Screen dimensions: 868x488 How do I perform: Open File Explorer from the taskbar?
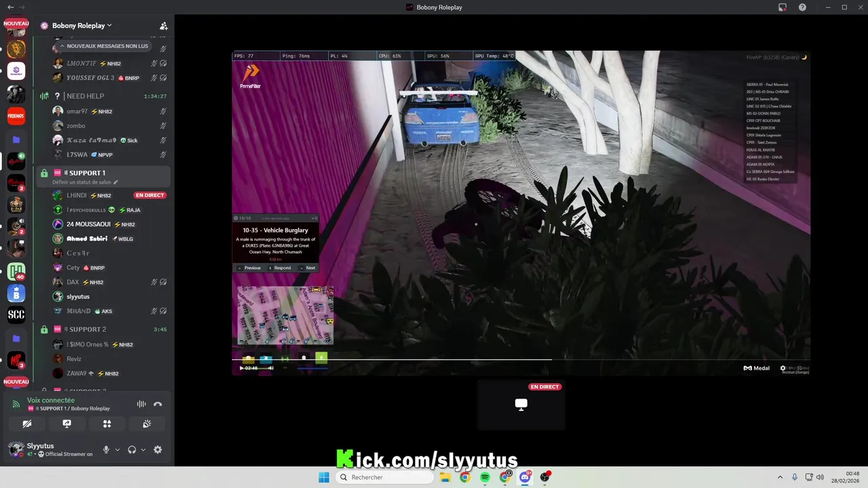coord(445,477)
